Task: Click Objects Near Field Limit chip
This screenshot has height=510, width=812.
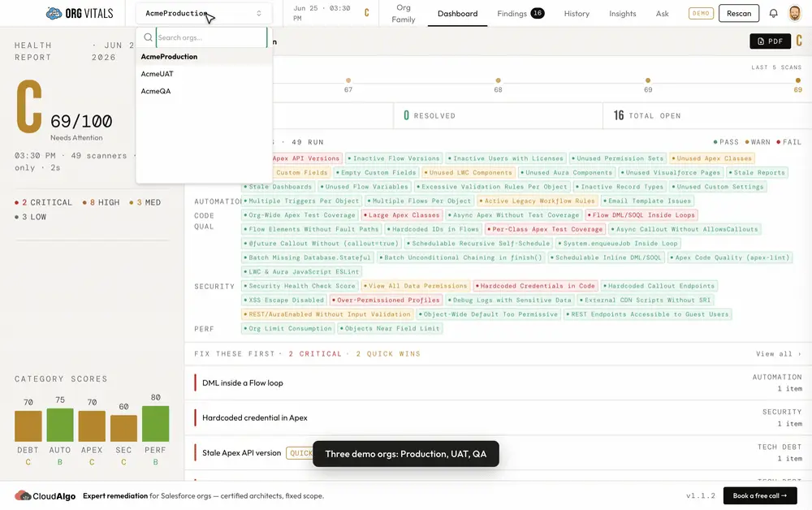Action: 390,328
